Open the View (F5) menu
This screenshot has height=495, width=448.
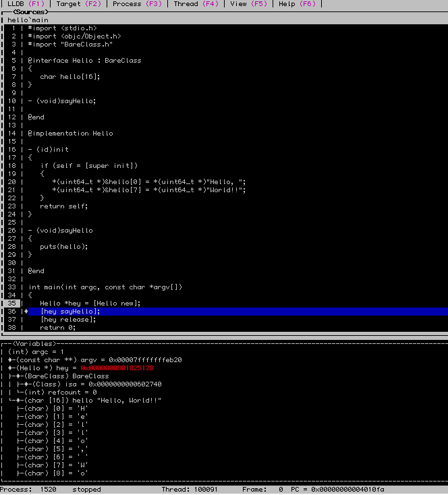tap(248, 4)
